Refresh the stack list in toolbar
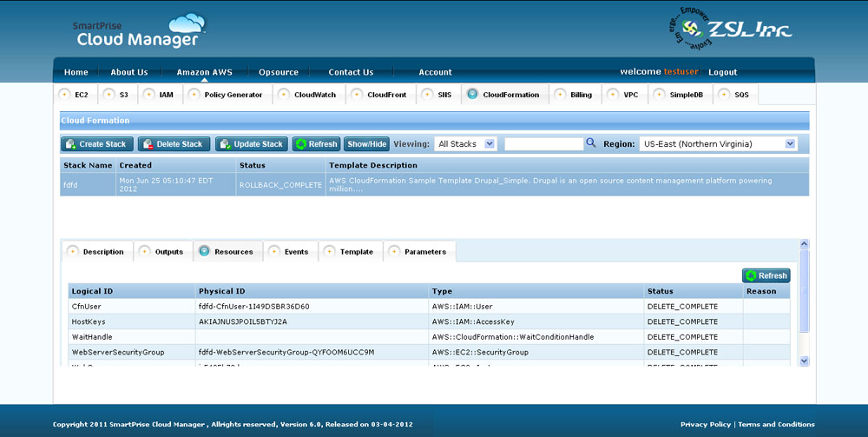The image size is (868, 437). [316, 144]
